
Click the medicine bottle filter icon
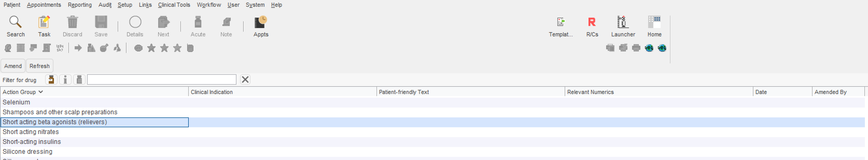click(51, 80)
